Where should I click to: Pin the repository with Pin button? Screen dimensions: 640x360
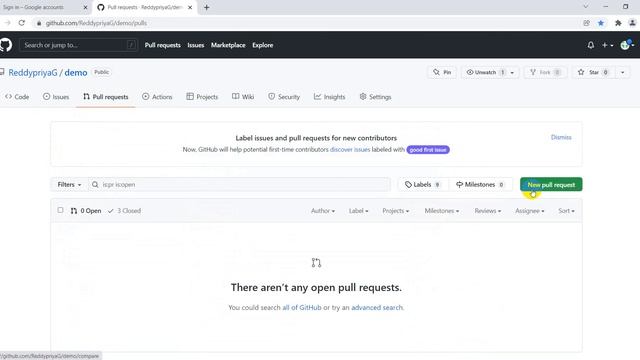point(442,72)
